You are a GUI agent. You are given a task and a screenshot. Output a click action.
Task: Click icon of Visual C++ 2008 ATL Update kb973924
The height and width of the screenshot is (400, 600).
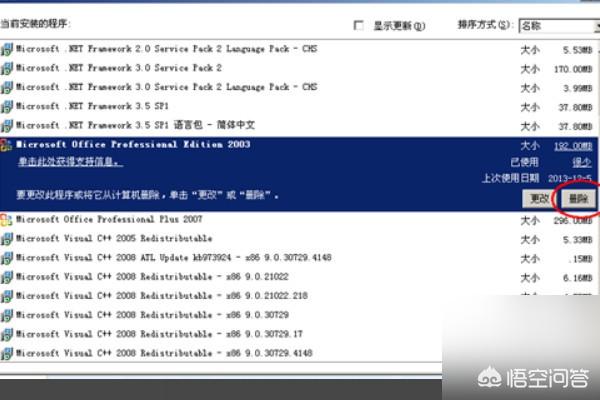click(x=7, y=258)
